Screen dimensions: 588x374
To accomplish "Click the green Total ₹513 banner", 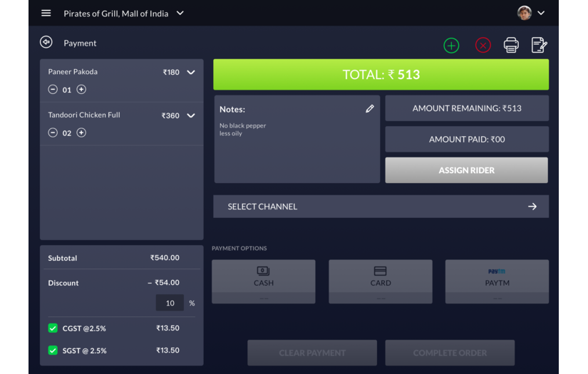I will (381, 74).
